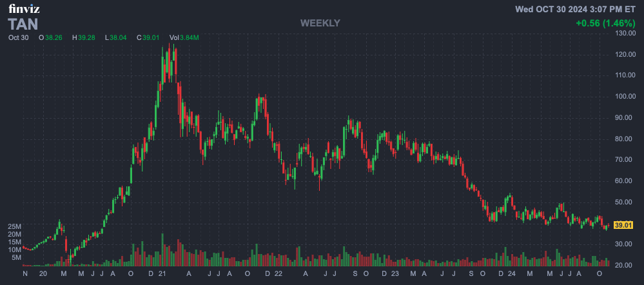
Task: Click the 23 year marker on time axis
Action: coord(394,274)
